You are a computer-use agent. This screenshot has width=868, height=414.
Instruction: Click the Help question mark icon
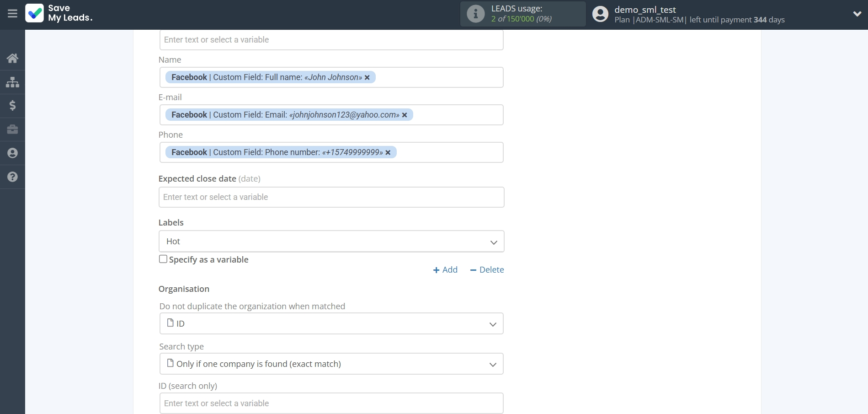pos(12,177)
